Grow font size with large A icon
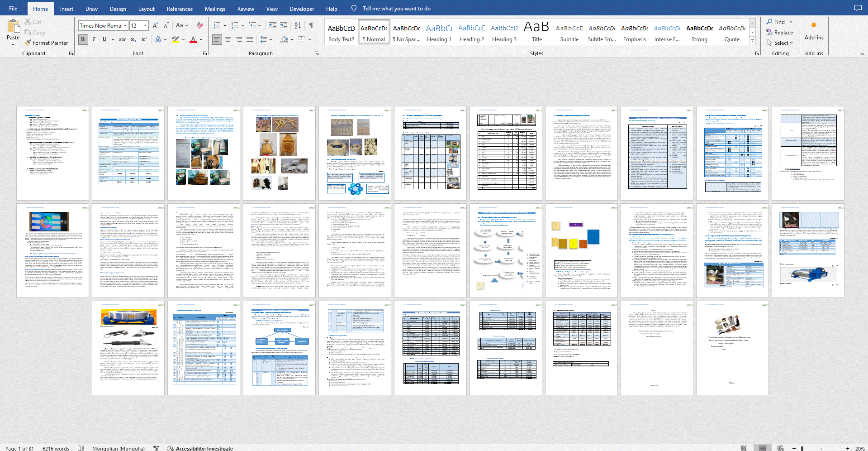The image size is (868, 451). pos(155,25)
